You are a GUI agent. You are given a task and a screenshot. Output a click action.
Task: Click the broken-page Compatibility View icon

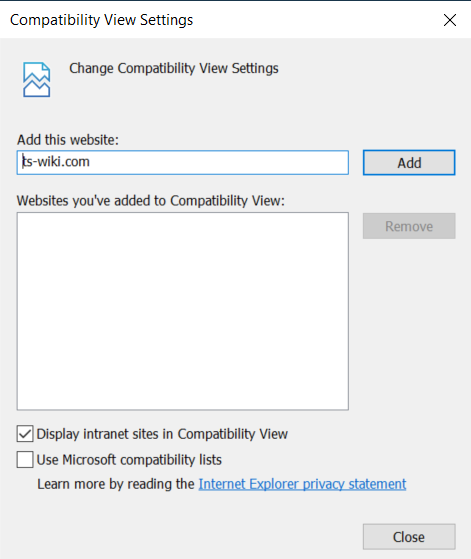(x=36, y=79)
